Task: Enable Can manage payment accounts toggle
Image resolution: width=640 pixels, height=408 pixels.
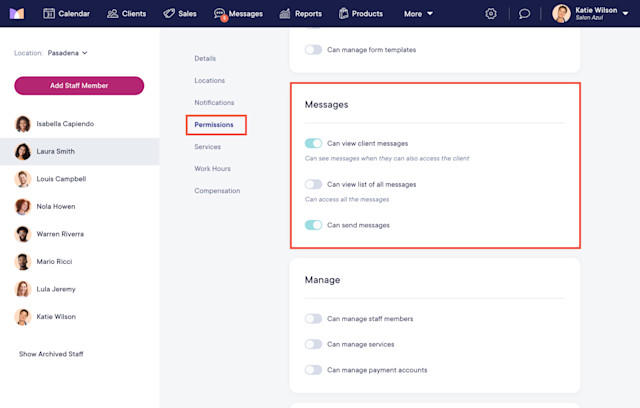Action: [x=313, y=370]
